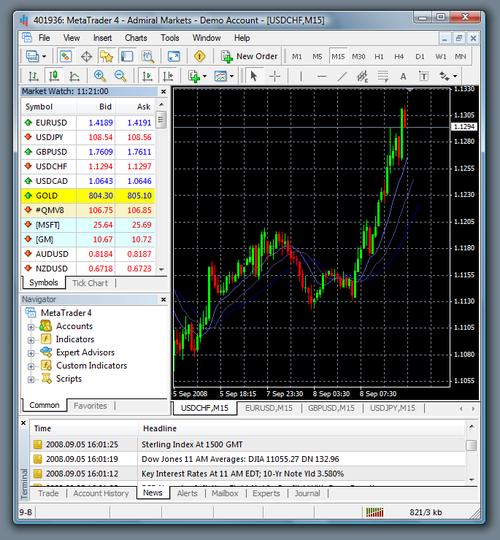The height and width of the screenshot is (540, 500).
Task: Select the D1 timeframe
Action: (420, 56)
